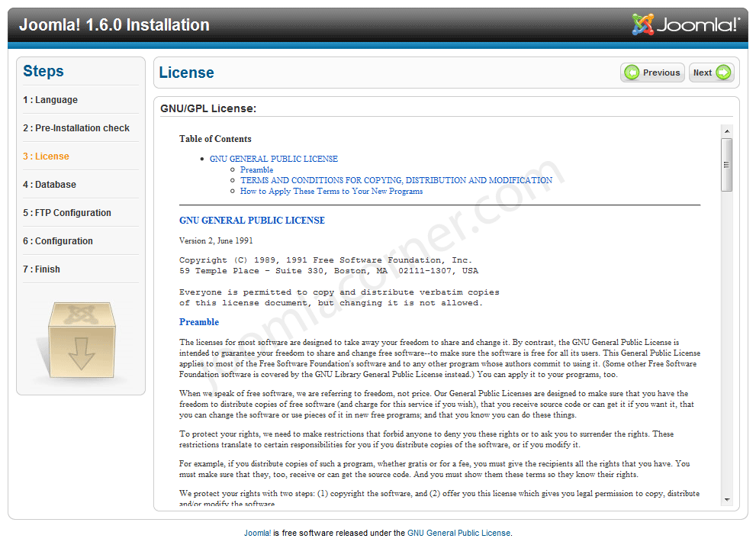
Task: Open How to Apply These Terms link
Action: tap(331, 191)
